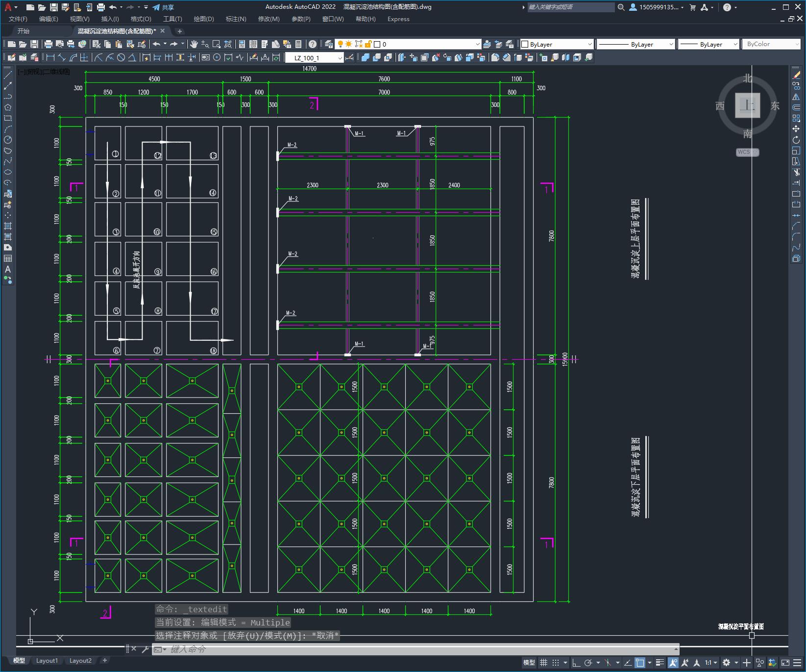Click the keyword search box in title bar
806x672 pixels.
571,7
